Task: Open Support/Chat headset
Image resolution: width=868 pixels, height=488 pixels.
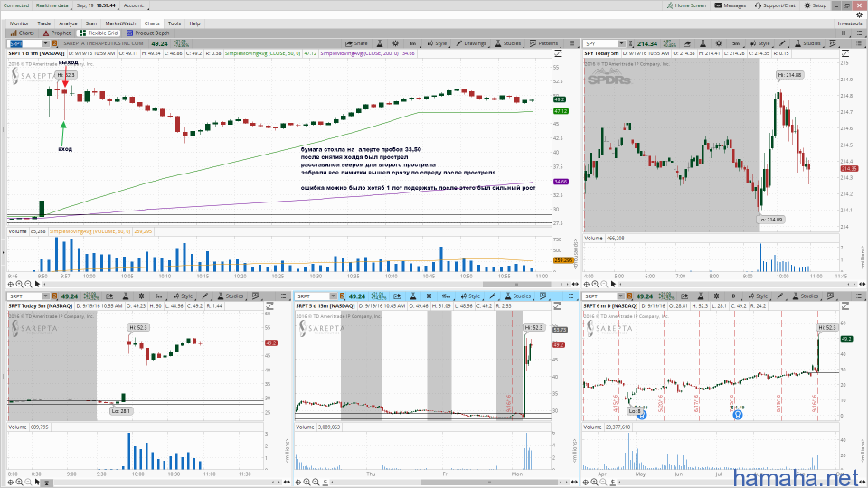Action: click(775, 5)
